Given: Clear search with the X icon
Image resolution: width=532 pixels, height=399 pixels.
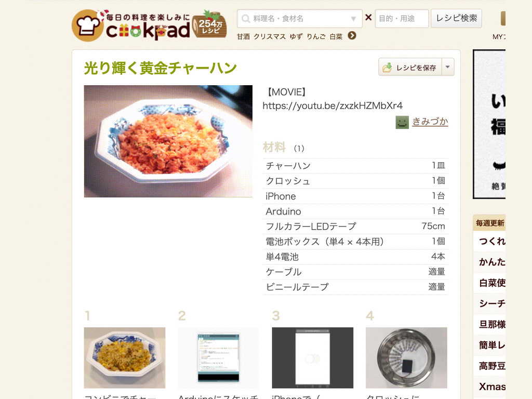Looking at the screenshot, I should (x=368, y=17).
